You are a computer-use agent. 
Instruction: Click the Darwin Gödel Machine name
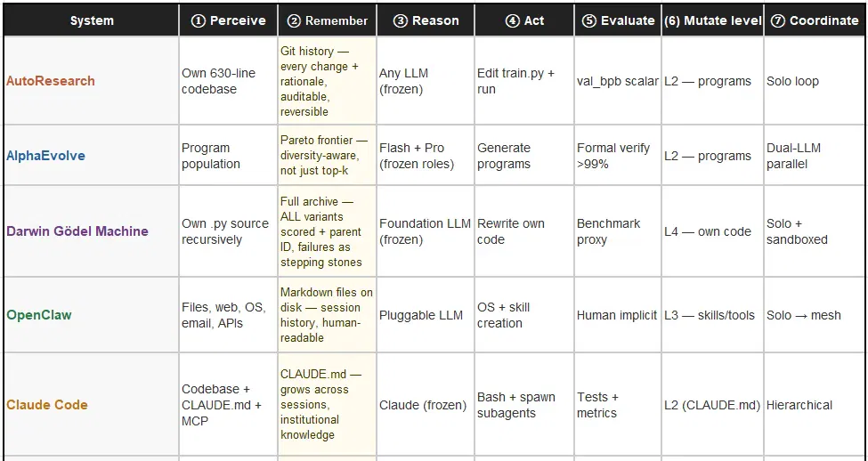pos(77,231)
